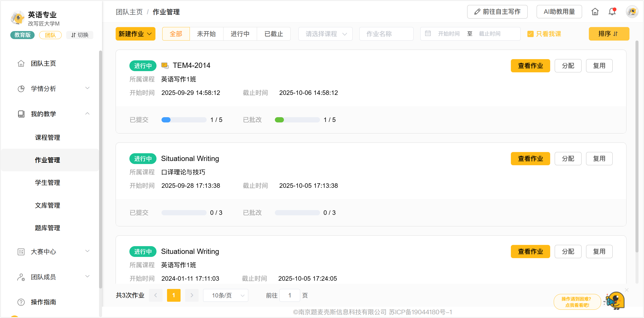The width and height of the screenshot is (644, 318).
Task: Click the TEM4-2014 已提交 progress bar
Action: pyautogui.click(x=184, y=120)
